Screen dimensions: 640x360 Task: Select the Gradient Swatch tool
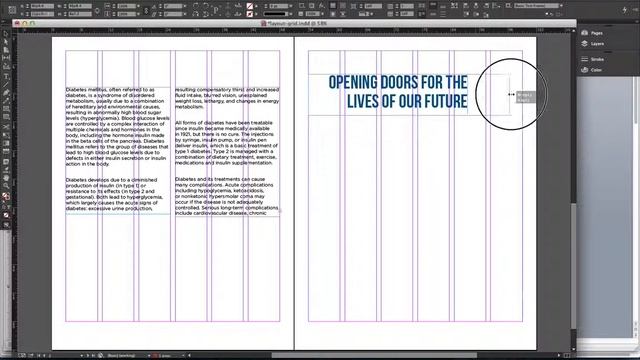[6, 143]
